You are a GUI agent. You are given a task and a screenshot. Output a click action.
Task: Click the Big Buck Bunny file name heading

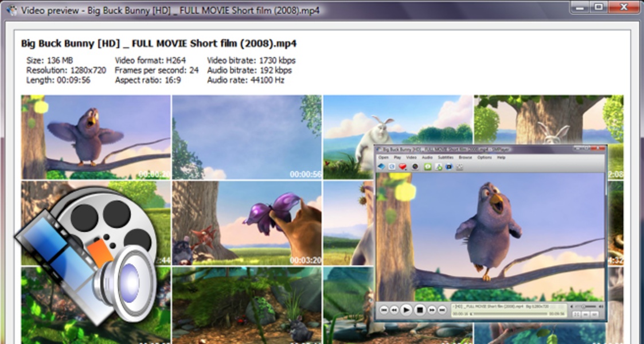coord(158,44)
